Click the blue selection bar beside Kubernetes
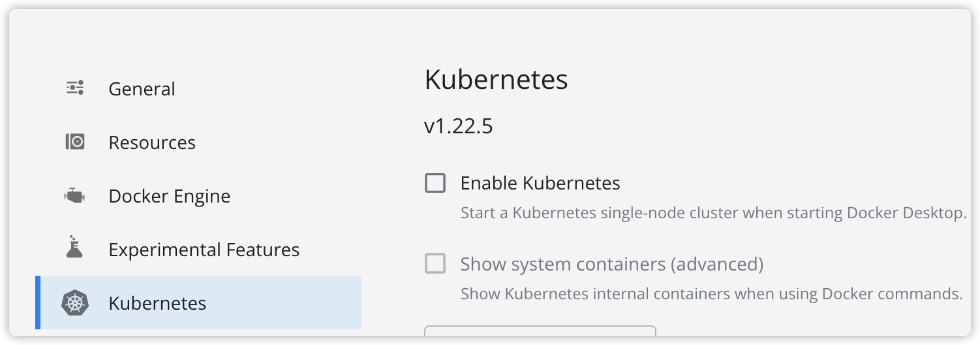This screenshot has width=980, height=345. tap(38, 303)
